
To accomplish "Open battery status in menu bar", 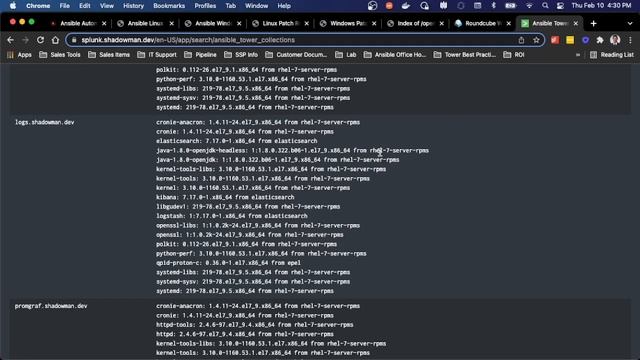I will [510, 6].
